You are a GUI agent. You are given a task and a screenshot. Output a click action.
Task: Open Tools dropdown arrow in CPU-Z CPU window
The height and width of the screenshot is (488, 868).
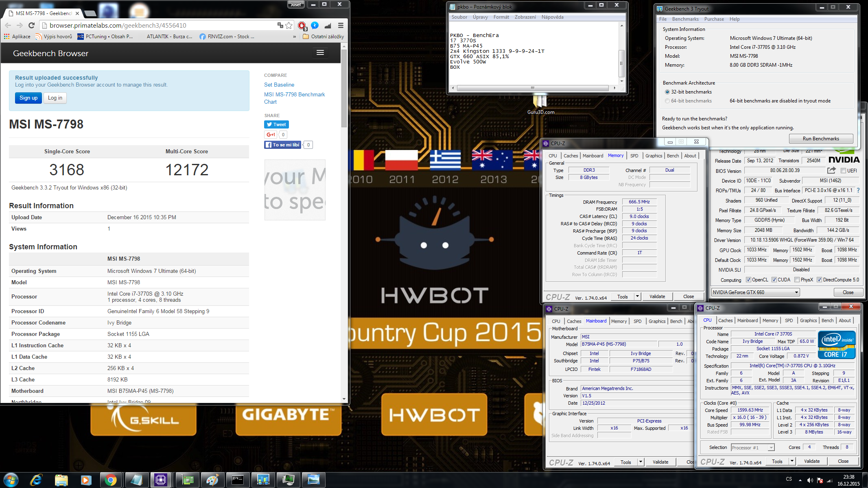[x=792, y=461]
